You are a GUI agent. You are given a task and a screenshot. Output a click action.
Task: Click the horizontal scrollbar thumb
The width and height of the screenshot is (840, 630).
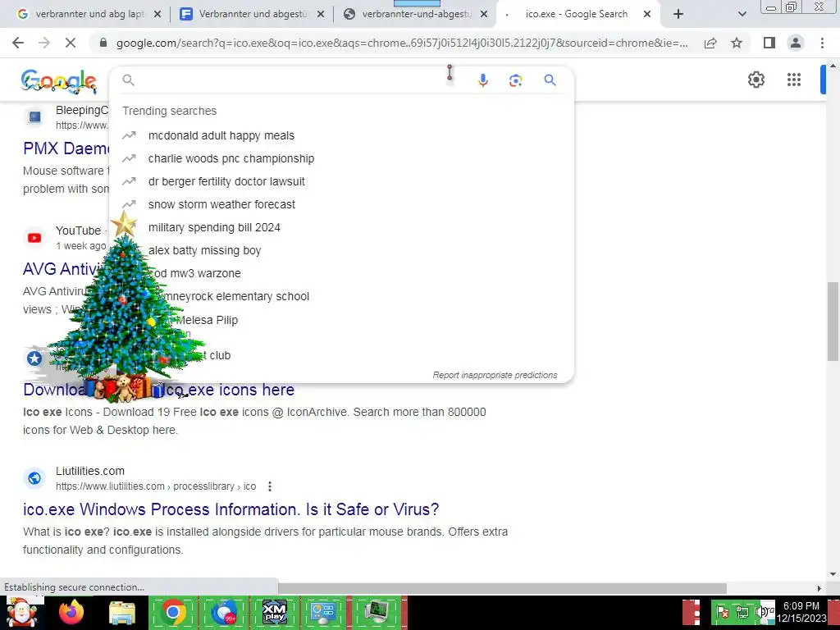[502, 588]
